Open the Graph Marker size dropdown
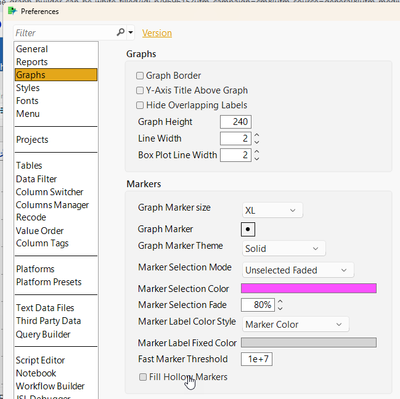400x399 pixels. point(272,210)
